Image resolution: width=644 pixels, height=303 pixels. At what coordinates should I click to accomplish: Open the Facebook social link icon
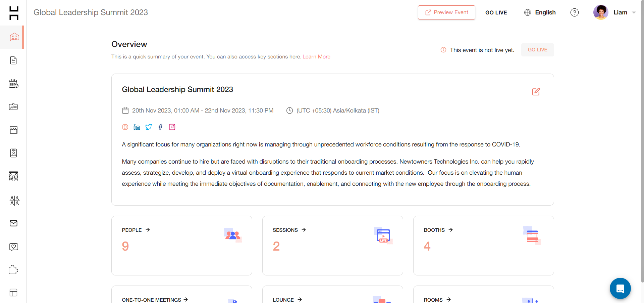(x=160, y=127)
